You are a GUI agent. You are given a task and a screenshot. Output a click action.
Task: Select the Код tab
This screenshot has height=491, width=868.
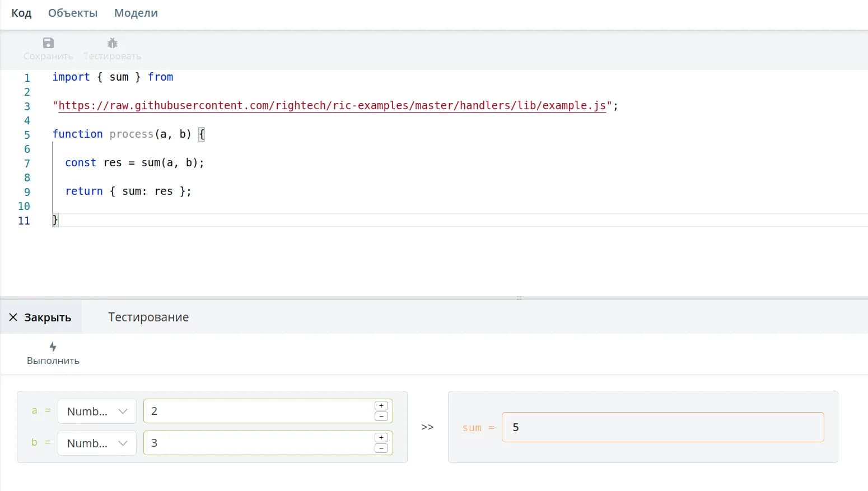pyautogui.click(x=21, y=13)
